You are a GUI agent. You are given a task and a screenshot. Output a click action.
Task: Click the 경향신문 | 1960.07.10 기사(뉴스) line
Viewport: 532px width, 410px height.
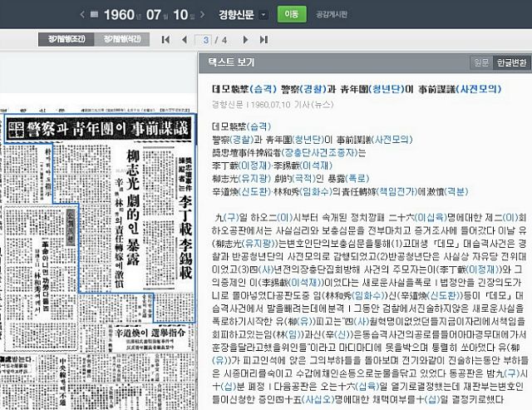[x=272, y=104]
